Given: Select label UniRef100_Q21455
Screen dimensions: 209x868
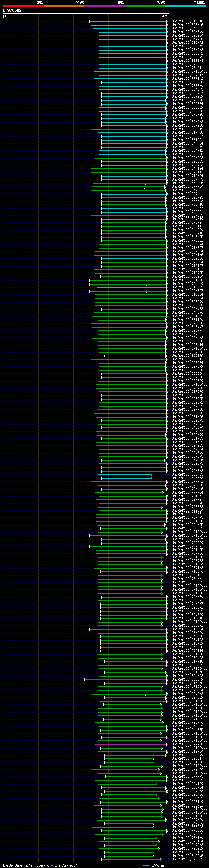Looking at the screenshot, I should (x=187, y=550).
